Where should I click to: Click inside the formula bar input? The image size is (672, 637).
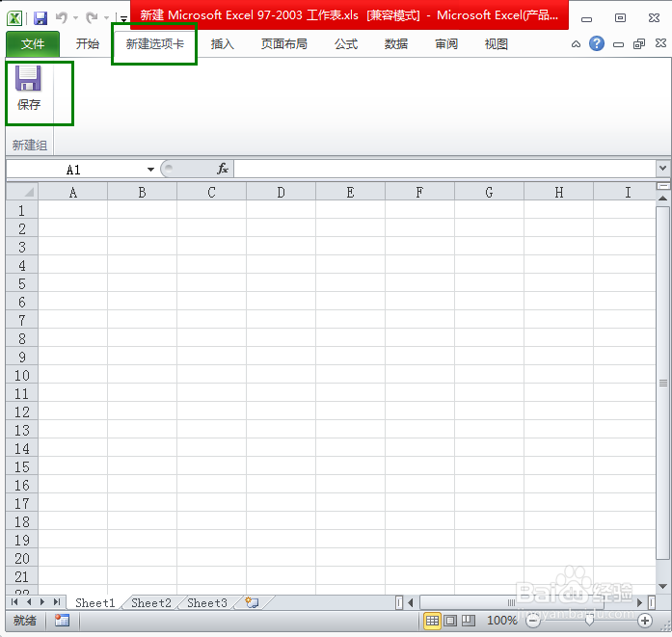pyautogui.click(x=444, y=169)
